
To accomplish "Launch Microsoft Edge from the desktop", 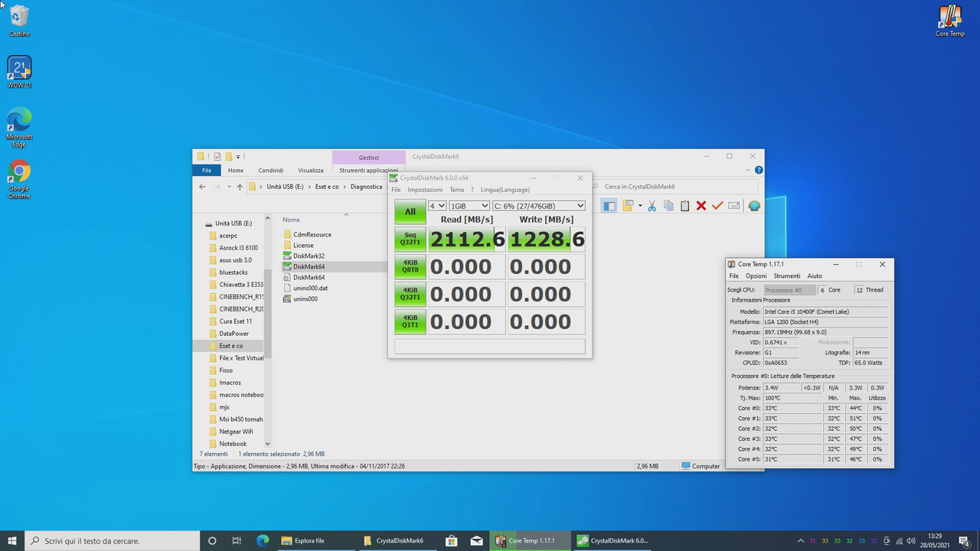I will (x=19, y=127).
